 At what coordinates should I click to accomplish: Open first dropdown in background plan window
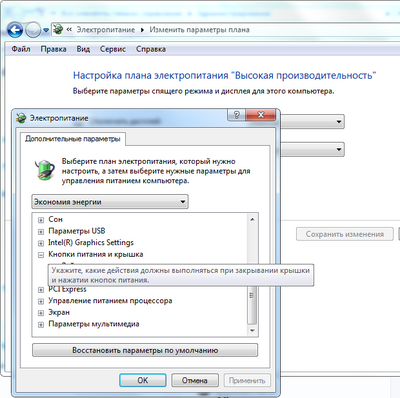click(313, 122)
